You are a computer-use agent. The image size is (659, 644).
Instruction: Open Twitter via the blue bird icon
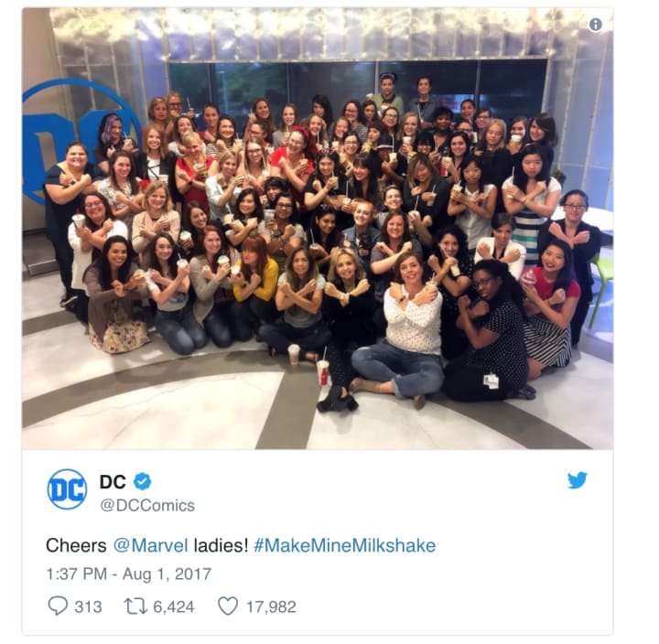(577, 480)
